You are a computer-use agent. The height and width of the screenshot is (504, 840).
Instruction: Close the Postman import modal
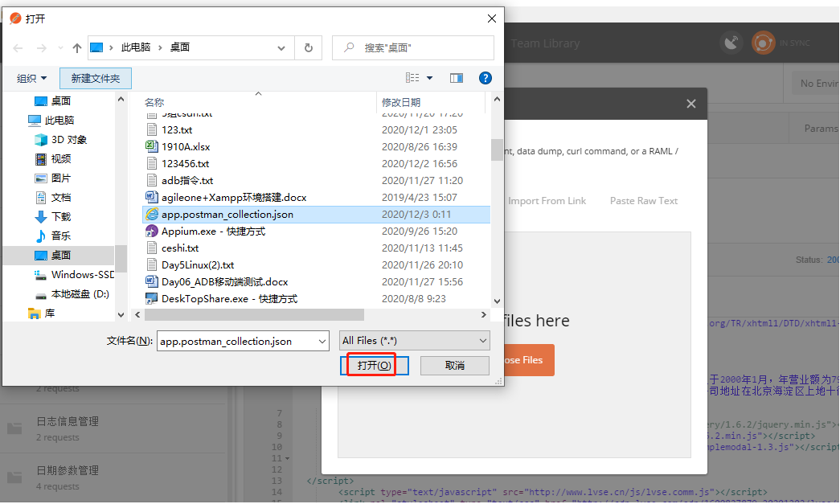tap(691, 104)
